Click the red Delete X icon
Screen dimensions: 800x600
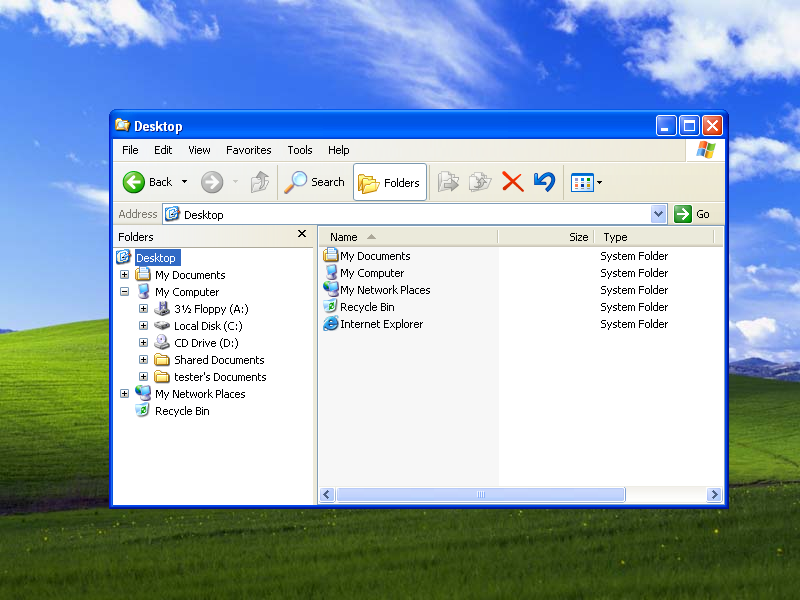tap(512, 182)
